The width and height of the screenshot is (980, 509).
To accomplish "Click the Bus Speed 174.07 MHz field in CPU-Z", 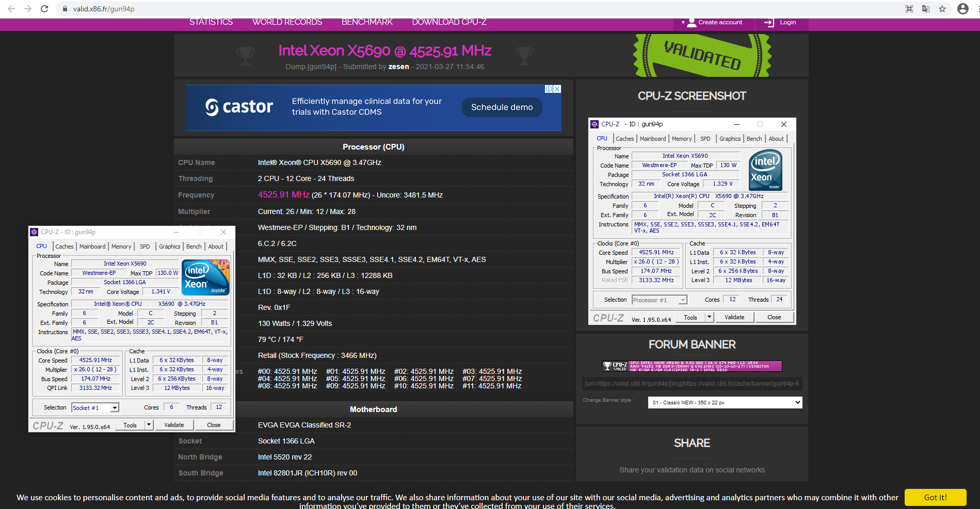I will 95,379.
